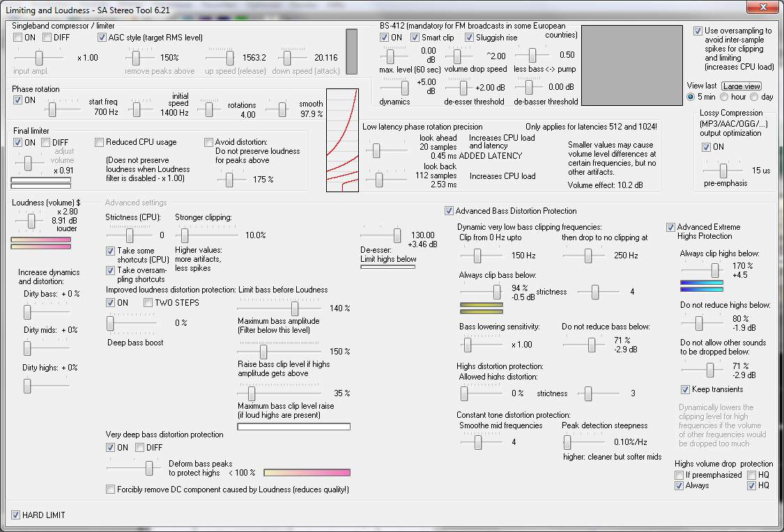Toggle Advanced Extreme Highs Protection checkbox
Screen dimensions: 784x532
pyautogui.click(x=670, y=227)
